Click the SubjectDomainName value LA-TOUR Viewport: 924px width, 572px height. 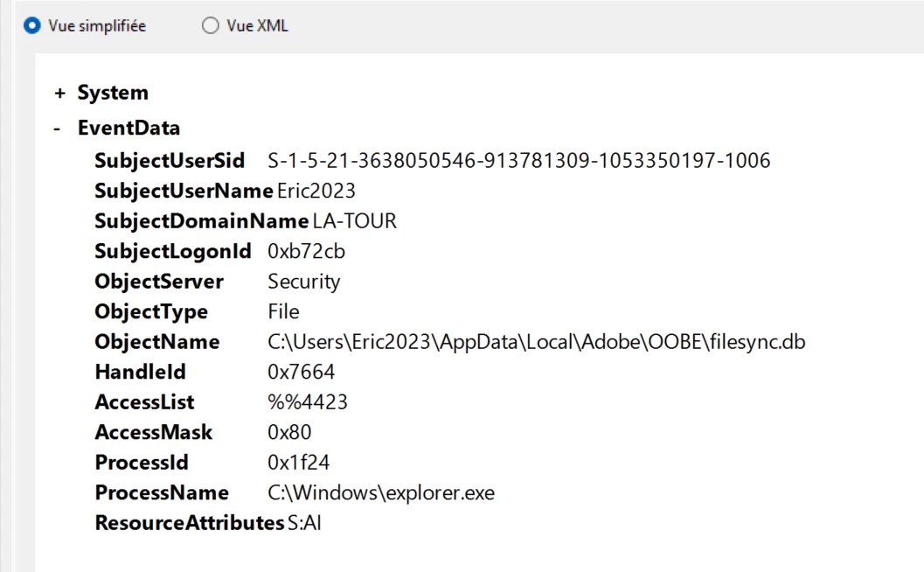[354, 221]
